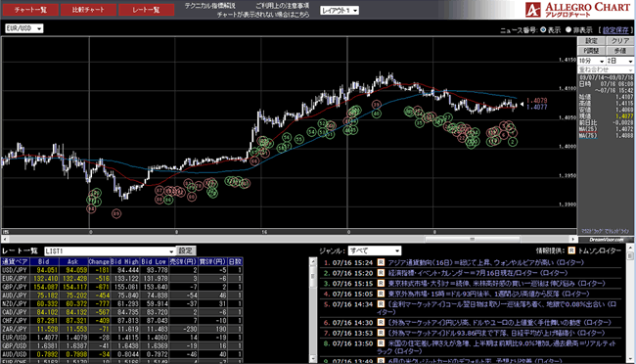The image size is (636, 364).
Task: Select the 非表示 news number radio button
Action: [x=568, y=29]
